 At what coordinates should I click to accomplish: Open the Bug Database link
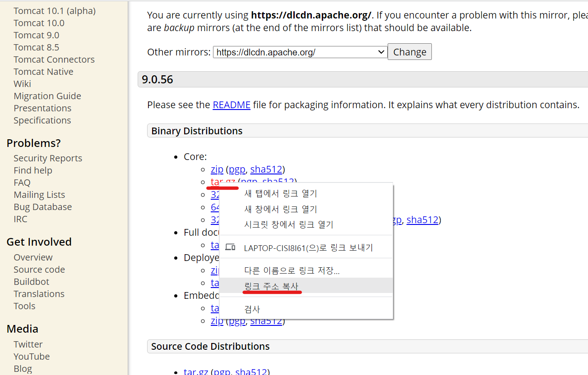[42, 207]
